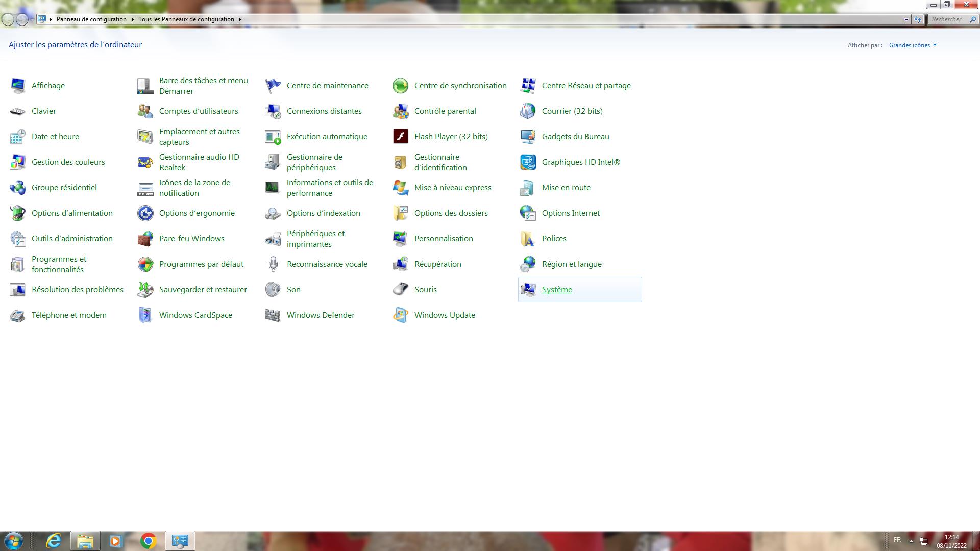This screenshot has height=551, width=980.
Task: Open the address bar history dropdown arrow
Action: (906, 19)
